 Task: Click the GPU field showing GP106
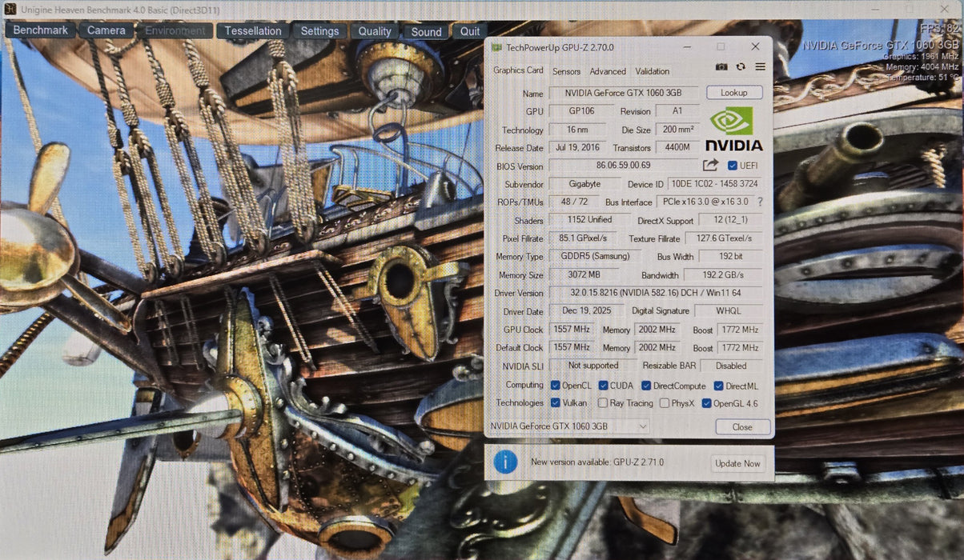point(582,111)
